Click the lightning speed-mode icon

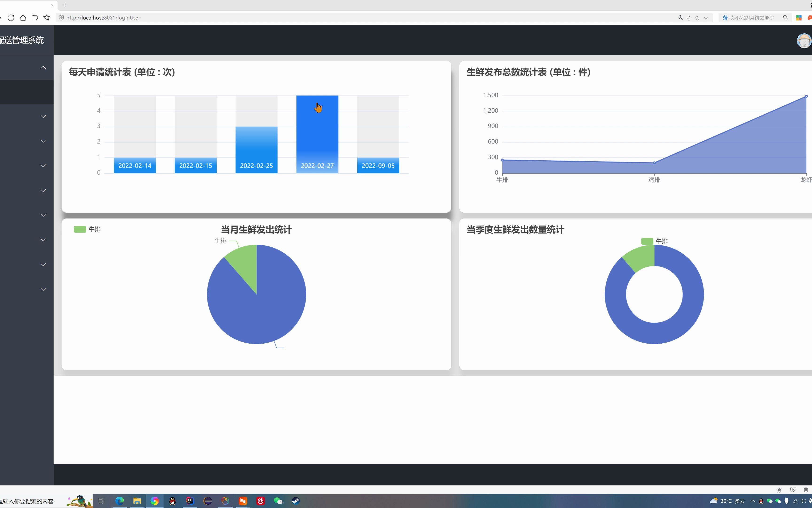tap(689, 18)
